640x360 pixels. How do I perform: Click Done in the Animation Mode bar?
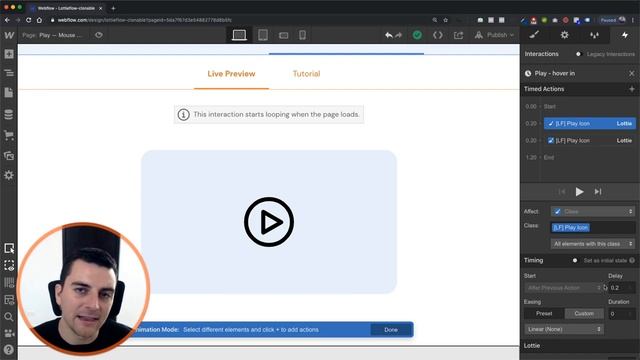[x=391, y=330]
